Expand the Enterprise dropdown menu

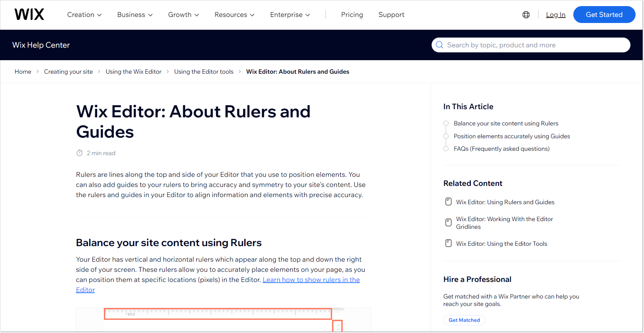[x=290, y=15]
